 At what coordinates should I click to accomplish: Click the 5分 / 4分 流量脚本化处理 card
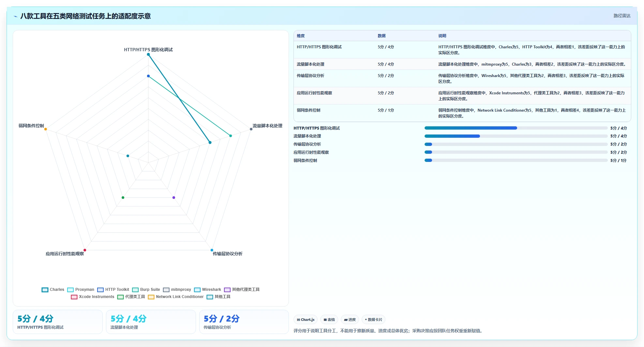click(151, 322)
